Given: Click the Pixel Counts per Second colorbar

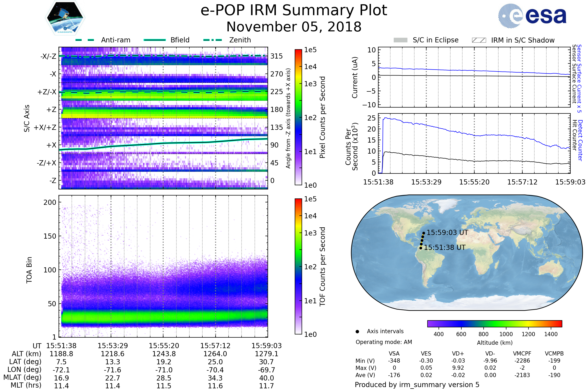Looking at the screenshot, I should click(x=298, y=117).
